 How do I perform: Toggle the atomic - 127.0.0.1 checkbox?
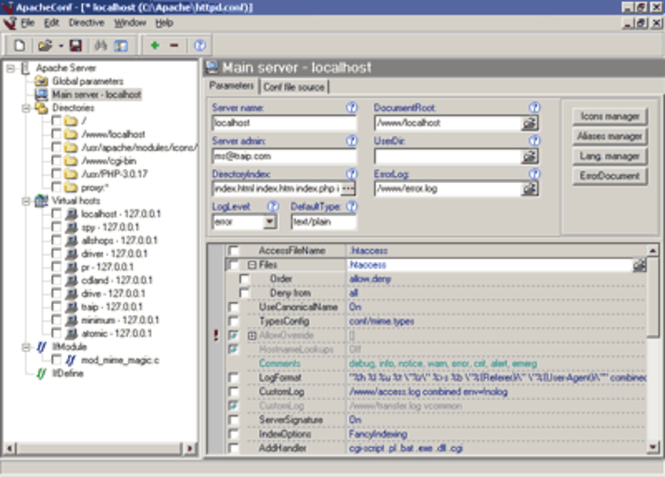56,333
